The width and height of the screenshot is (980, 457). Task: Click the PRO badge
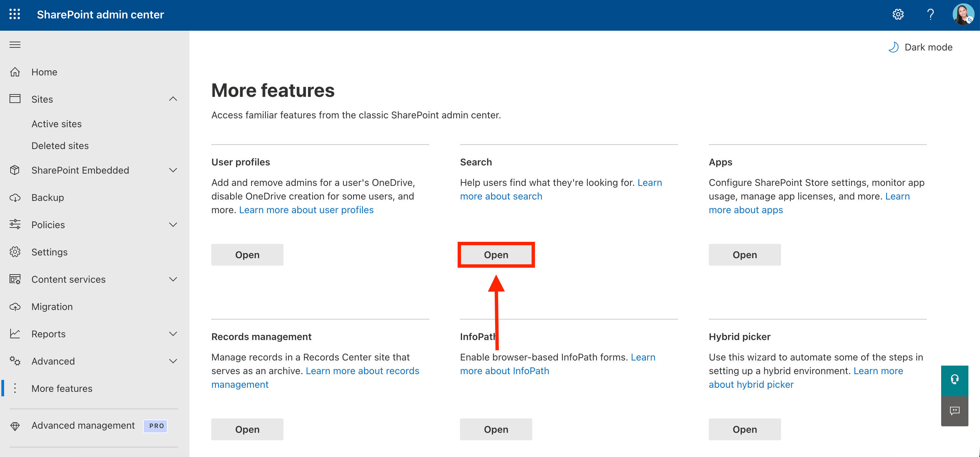point(156,426)
